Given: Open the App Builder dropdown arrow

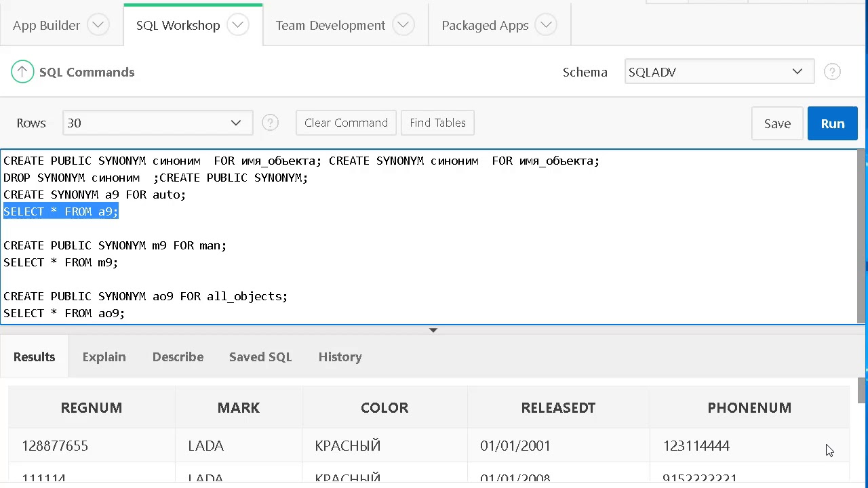Looking at the screenshot, I should 98,25.
